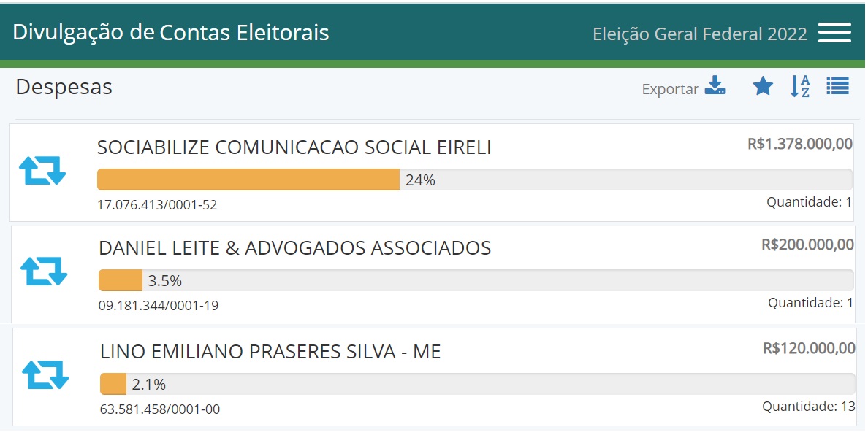Open LINO EMILIANO PRASERES SILVA - ME entry

click(x=270, y=353)
